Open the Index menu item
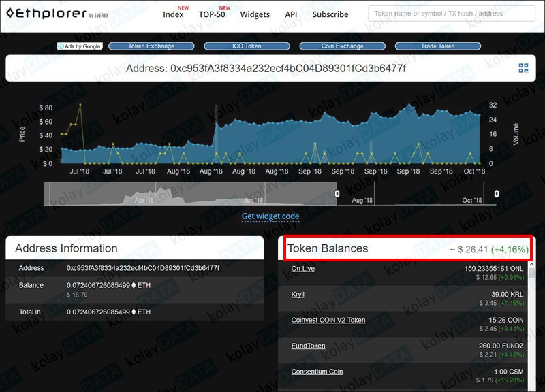 (x=173, y=14)
